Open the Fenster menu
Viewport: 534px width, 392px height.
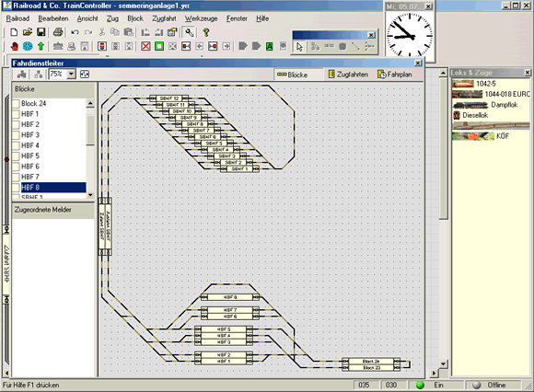click(237, 18)
